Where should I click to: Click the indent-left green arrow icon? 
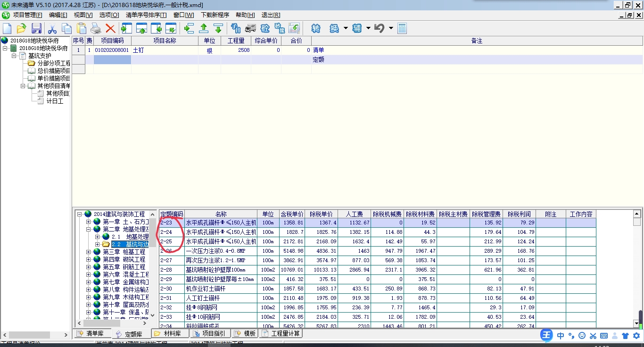[189, 28]
